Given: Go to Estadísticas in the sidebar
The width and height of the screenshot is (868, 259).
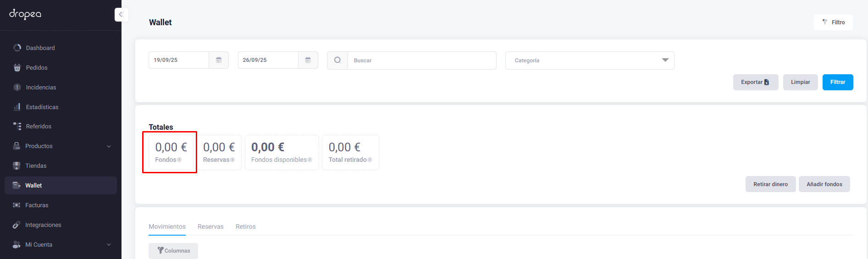Looking at the screenshot, I should pos(42,107).
